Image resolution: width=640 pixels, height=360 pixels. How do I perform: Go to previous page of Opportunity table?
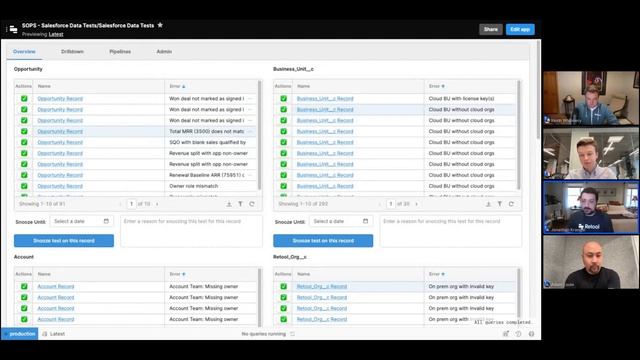(120, 204)
